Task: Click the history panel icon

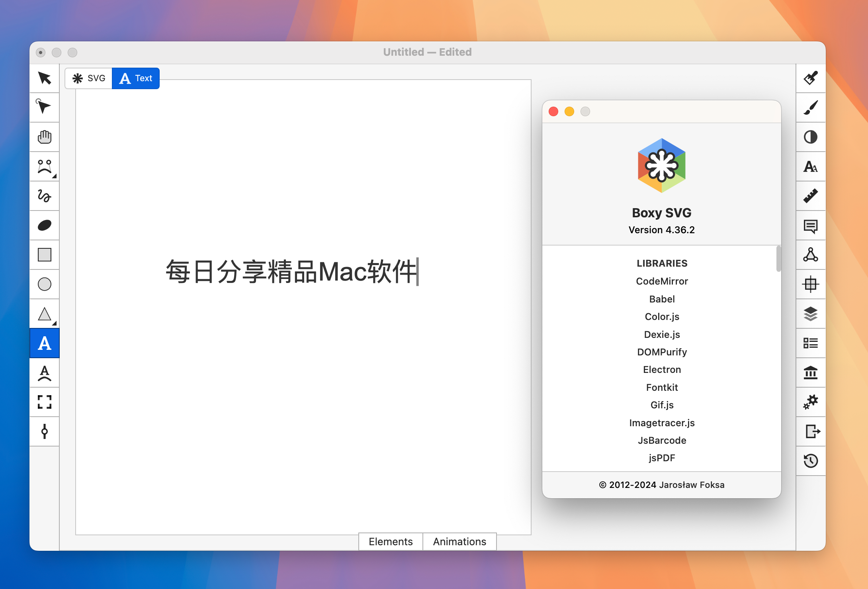Action: (810, 460)
